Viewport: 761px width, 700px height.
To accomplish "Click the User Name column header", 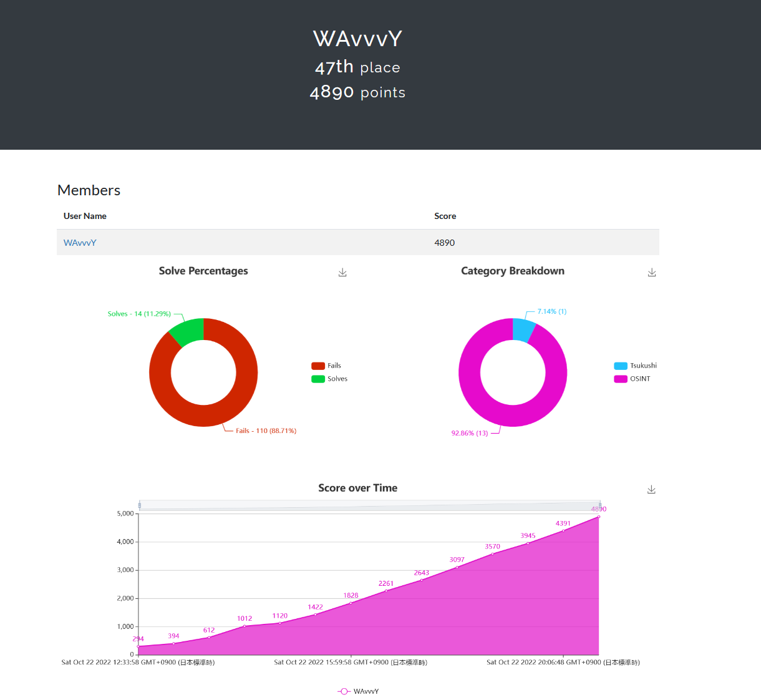I will (85, 216).
